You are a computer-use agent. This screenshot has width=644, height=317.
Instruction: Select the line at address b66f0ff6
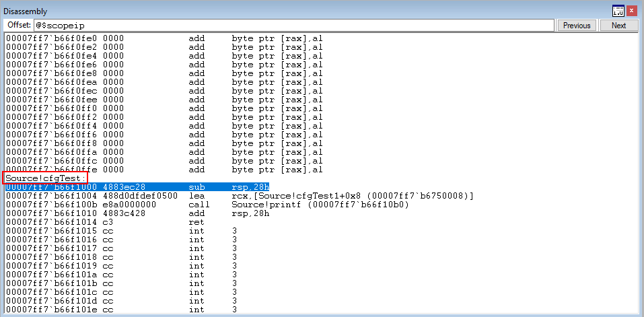(164, 135)
